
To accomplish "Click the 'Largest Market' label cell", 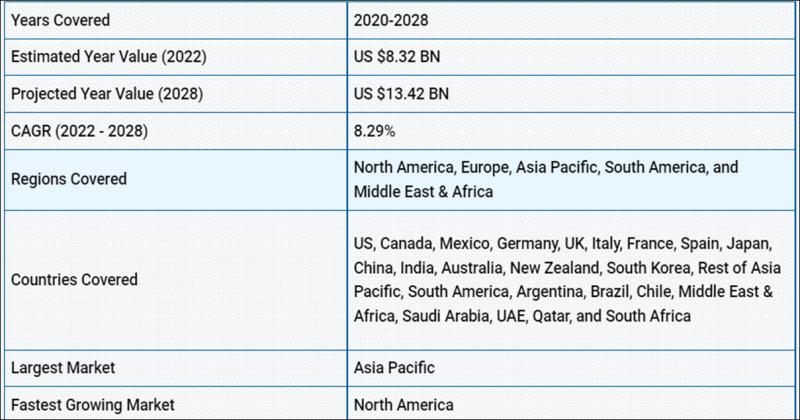I will (x=63, y=367).
